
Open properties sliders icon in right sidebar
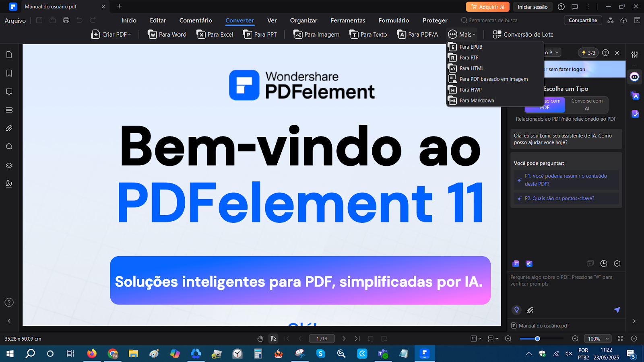635,54
